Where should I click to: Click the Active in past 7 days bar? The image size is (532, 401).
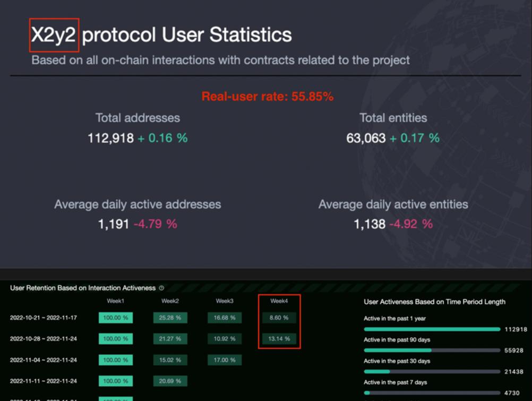[432, 393]
